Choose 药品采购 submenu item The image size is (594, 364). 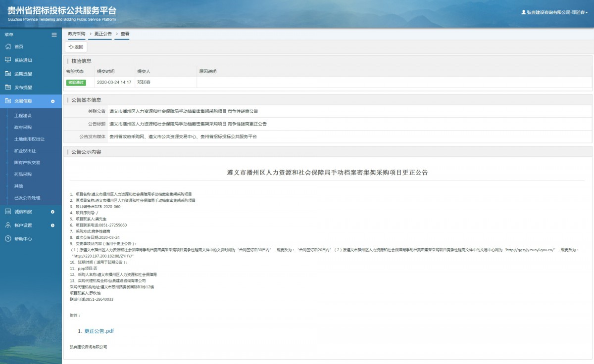[x=23, y=174]
